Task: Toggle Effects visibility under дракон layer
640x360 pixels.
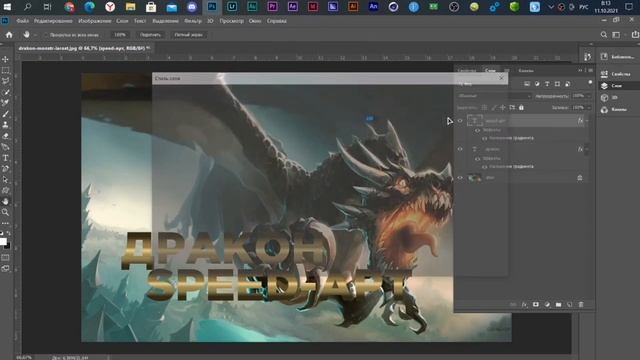Action: pyautogui.click(x=477, y=159)
